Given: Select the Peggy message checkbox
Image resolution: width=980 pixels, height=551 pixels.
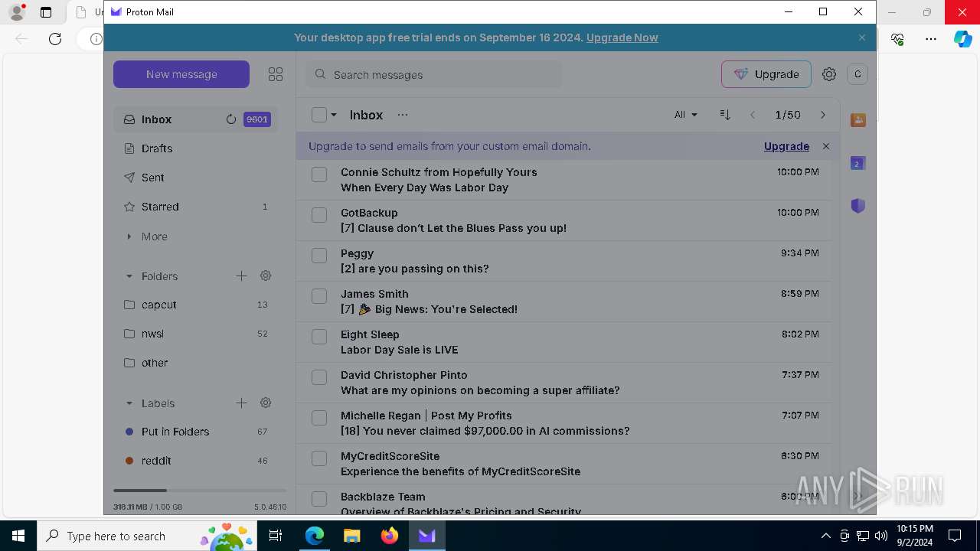Looking at the screenshot, I should pyautogui.click(x=319, y=256).
